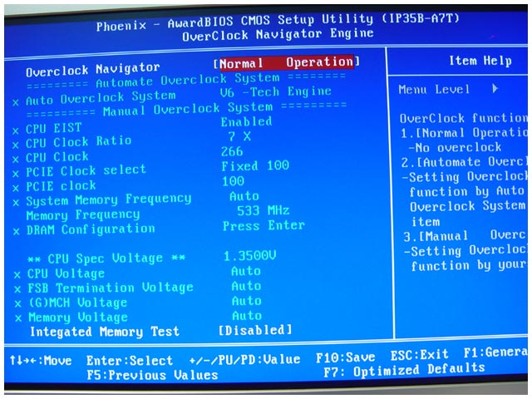
Task: Select the CPU EIST option
Action: 53,128
